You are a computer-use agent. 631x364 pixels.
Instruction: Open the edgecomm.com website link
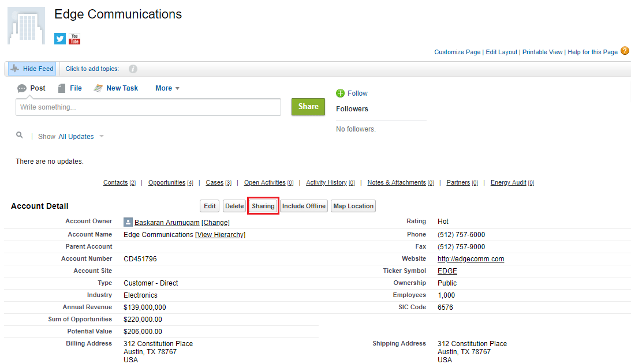(471, 258)
